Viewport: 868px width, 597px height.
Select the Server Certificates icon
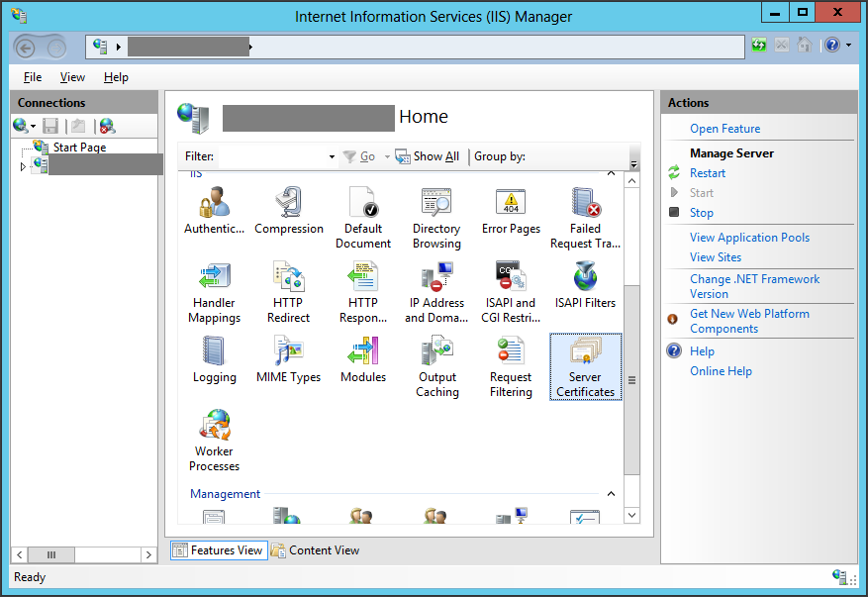coord(586,366)
